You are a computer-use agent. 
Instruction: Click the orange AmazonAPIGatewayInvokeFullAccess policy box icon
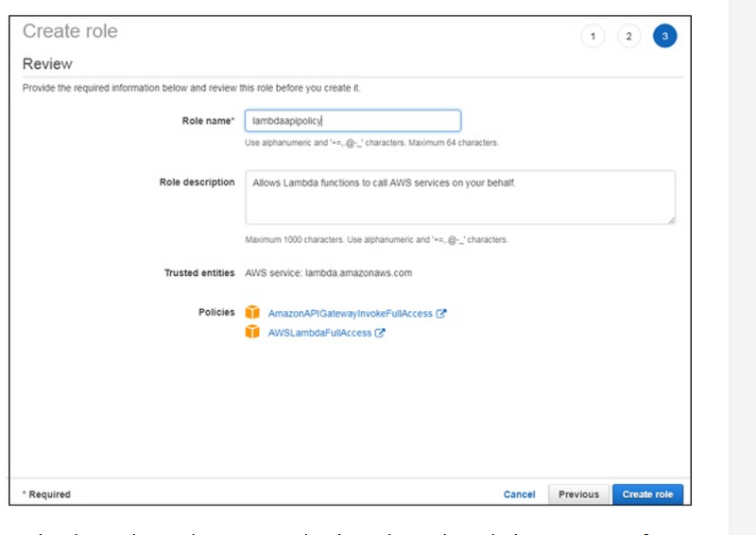click(x=251, y=313)
